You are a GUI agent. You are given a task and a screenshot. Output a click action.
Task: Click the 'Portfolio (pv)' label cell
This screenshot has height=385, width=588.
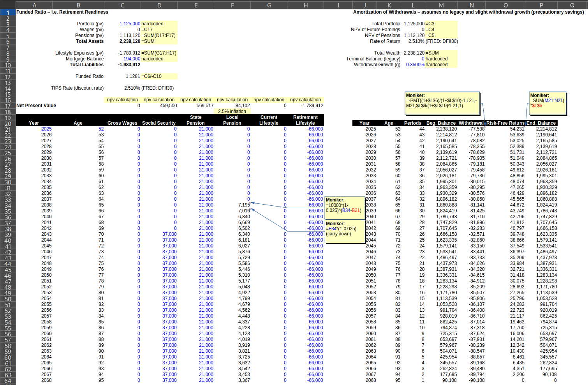coord(90,24)
